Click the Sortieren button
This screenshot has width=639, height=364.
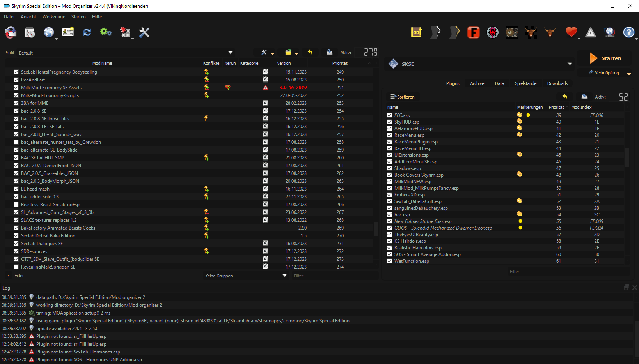[403, 97]
